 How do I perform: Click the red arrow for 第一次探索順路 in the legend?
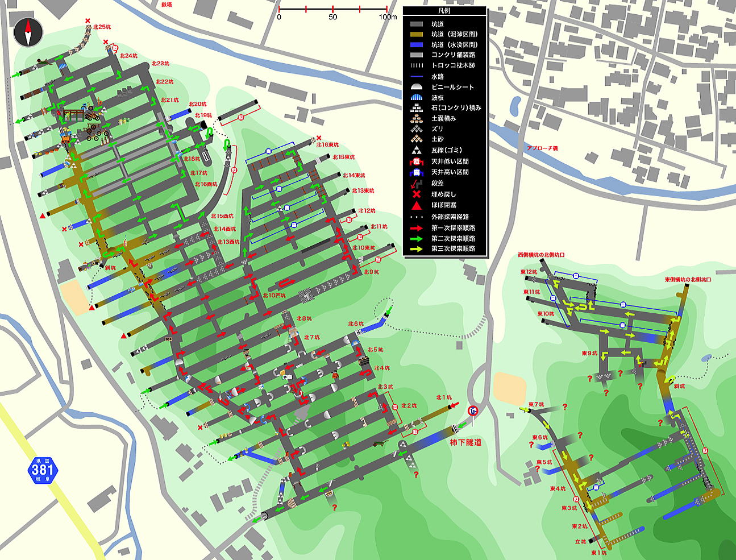(417, 228)
